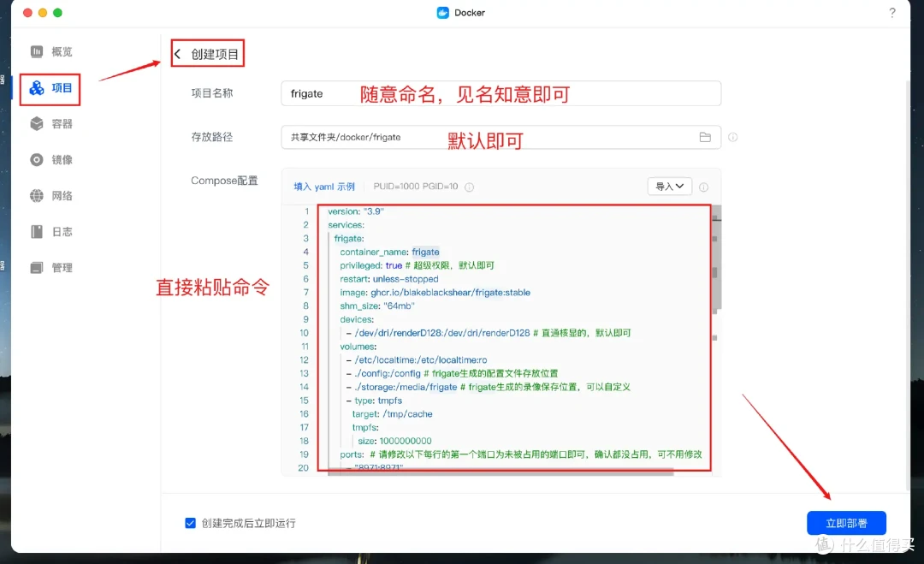Toggle the 创建完成后立即运行 checkbox
This screenshot has height=564, width=924.
[190, 523]
